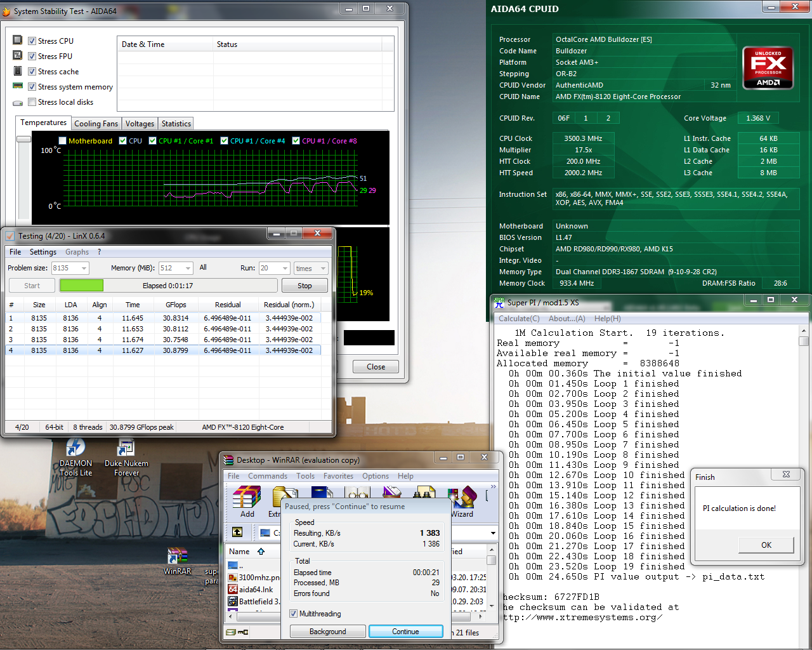Viewport: 812px width, 650px height.
Task: Expand the LinX Problem size dropdown
Action: pos(84,269)
